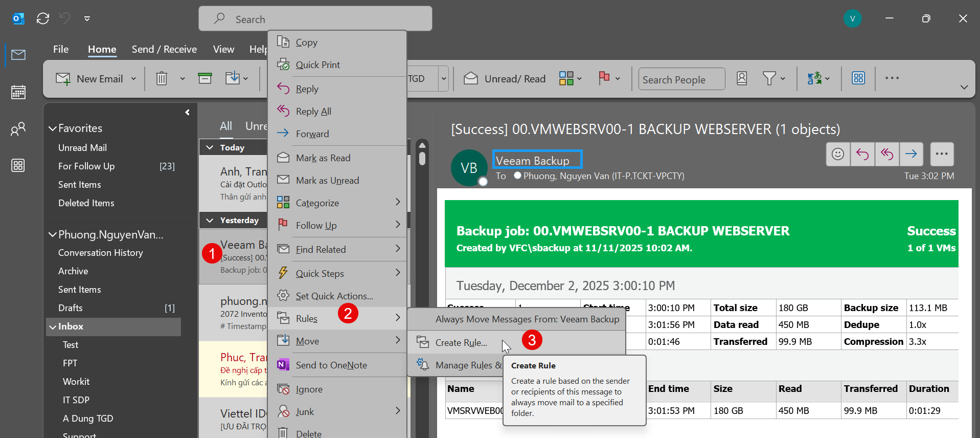Click the Forward arrow in reading pane
This screenshot has height=438, width=980.
pyautogui.click(x=910, y=154)
